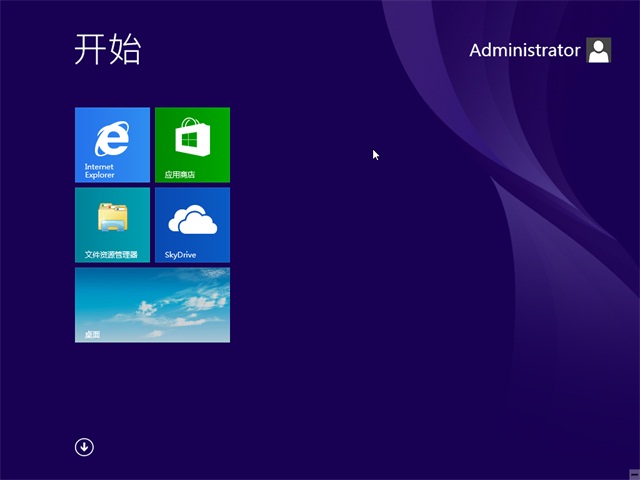This screenshot has height=480, width=640.
Task: Click the '桌面' label on desktop tile
Action: pos(92,335)
